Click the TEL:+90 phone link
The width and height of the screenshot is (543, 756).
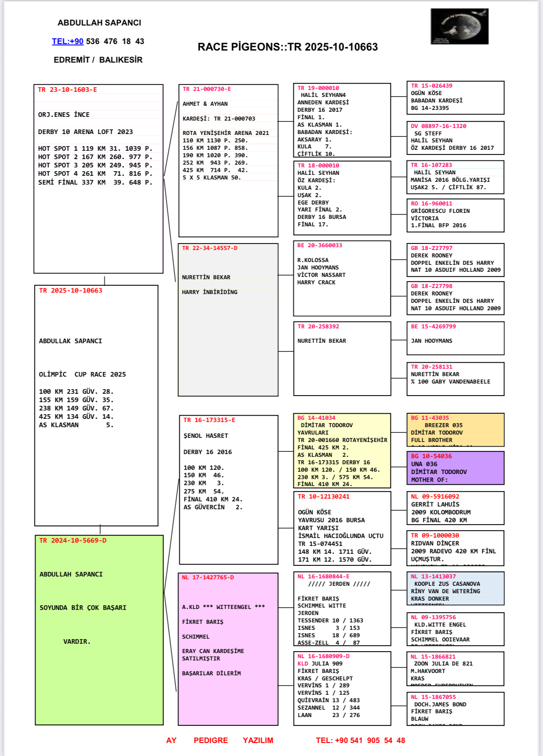coord(68,41)
